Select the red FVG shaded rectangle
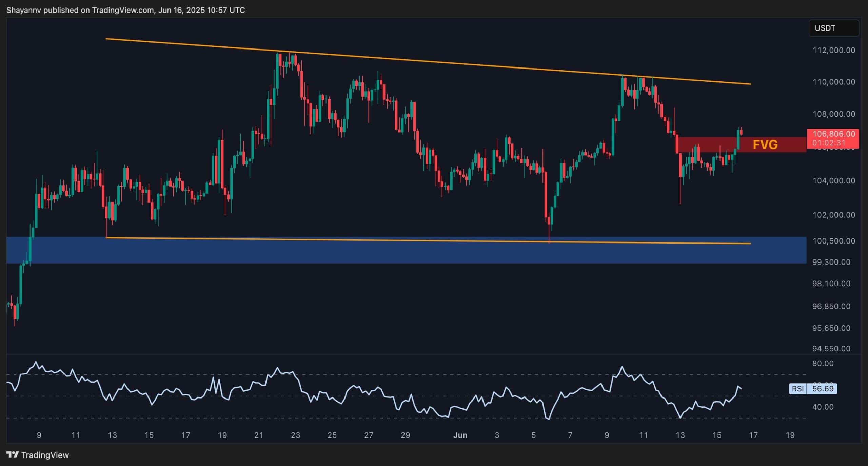This screenshot has height=466, width=868. point(712,142)
